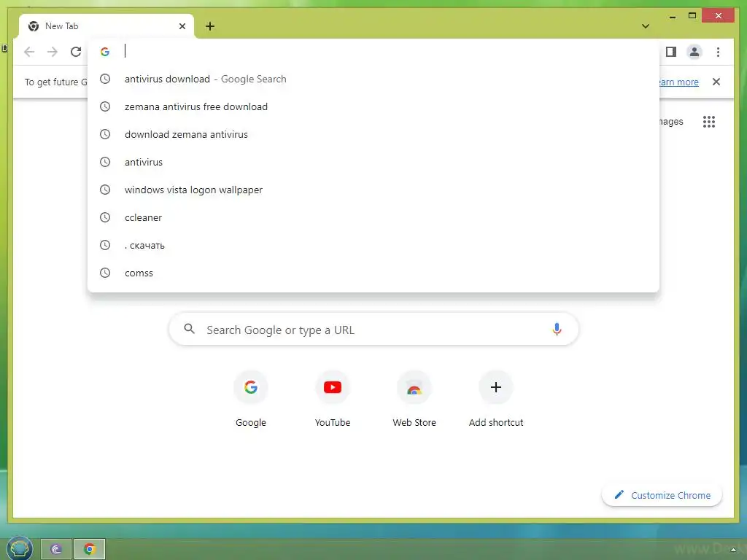747x560 pixels.
Task: Open the Google shortcut tile
Action: [x=251, y=399]
